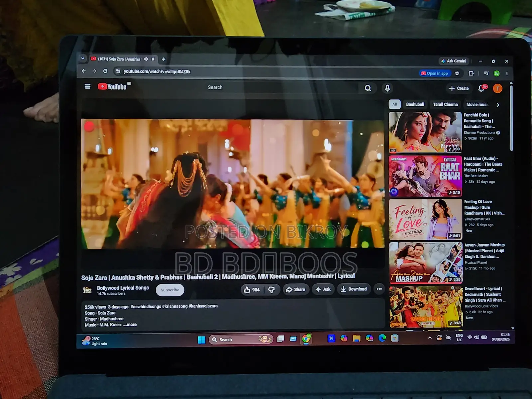Click the Soja Zara video player
The height and width of the screenshot is (399, 532).
(233, 184)
